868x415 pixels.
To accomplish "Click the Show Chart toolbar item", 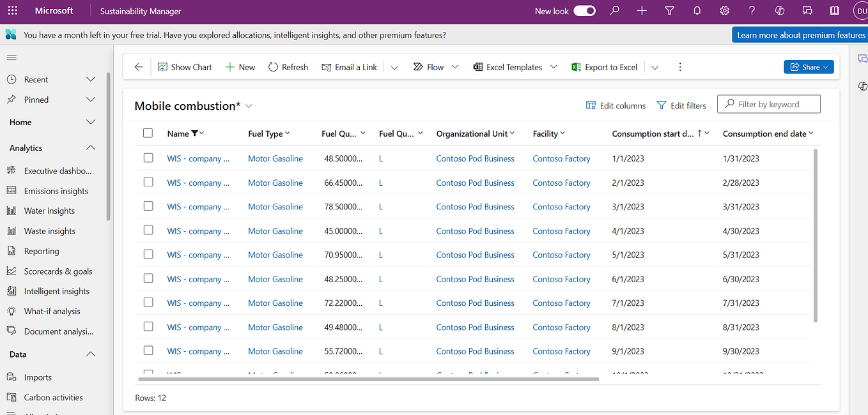I will pyautogui.click(x=185, y=66).
